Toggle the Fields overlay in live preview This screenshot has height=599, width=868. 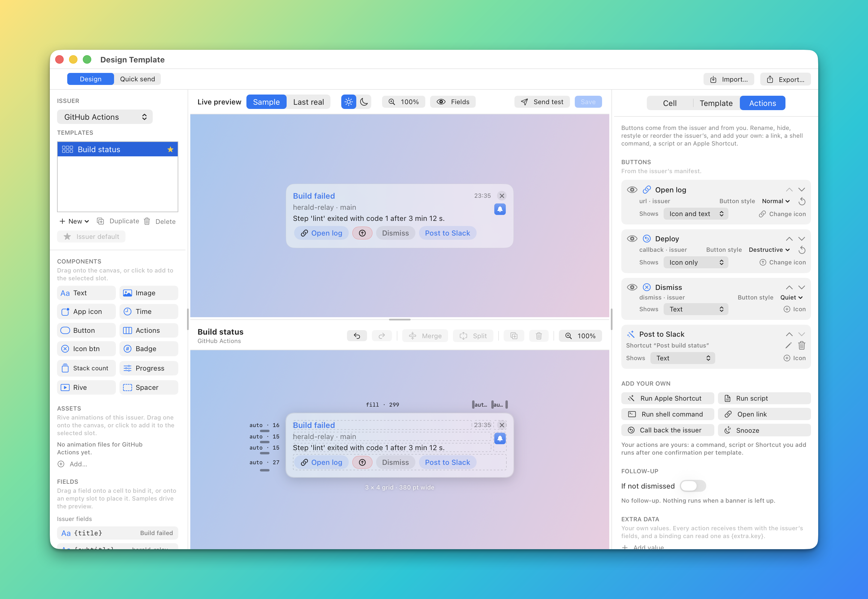coord(453,102)
